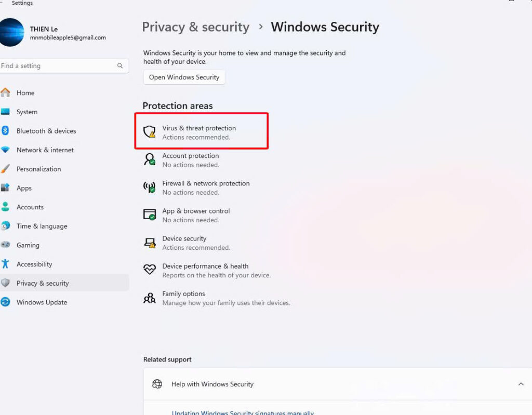
Task: Click the App & browser control icon
Action: pos(150,215)
